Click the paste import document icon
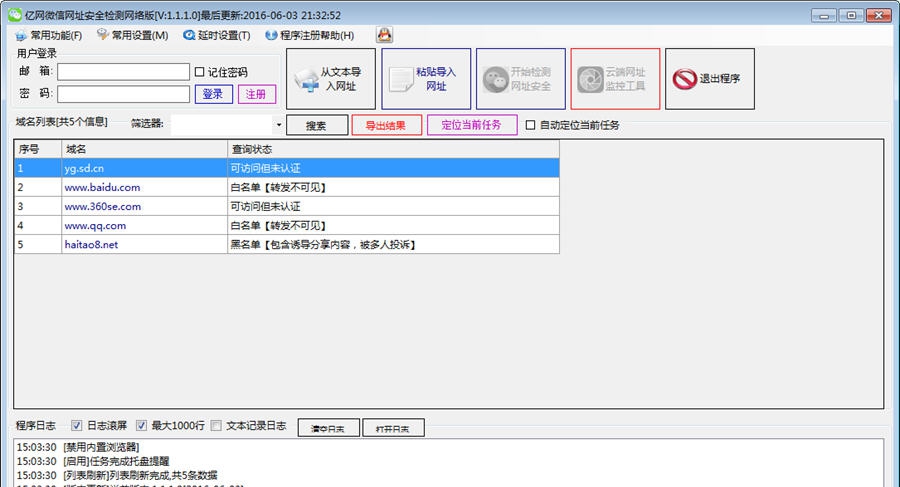 401,79
